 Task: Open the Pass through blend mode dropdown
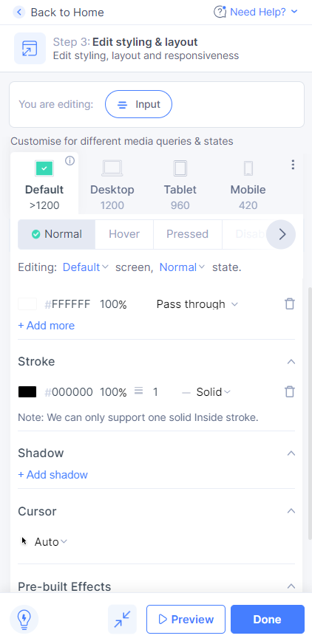pyautogui.click(x=197, y=304)
